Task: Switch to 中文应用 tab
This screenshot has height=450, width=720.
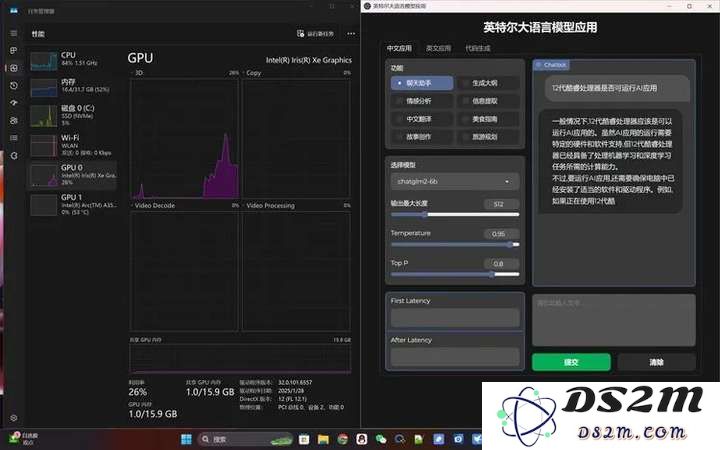Action: point(399,48)
